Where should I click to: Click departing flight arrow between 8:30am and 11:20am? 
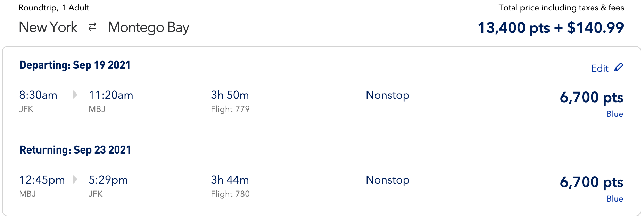75,95
